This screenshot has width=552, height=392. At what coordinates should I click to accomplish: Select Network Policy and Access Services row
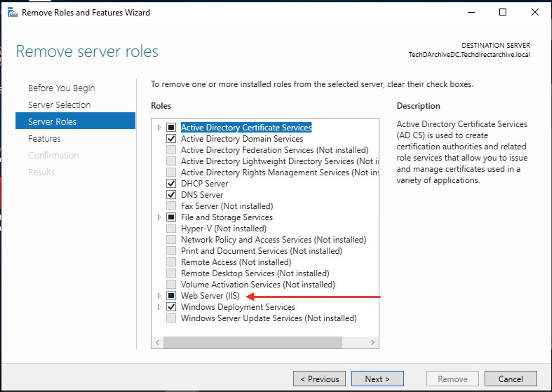274,239
